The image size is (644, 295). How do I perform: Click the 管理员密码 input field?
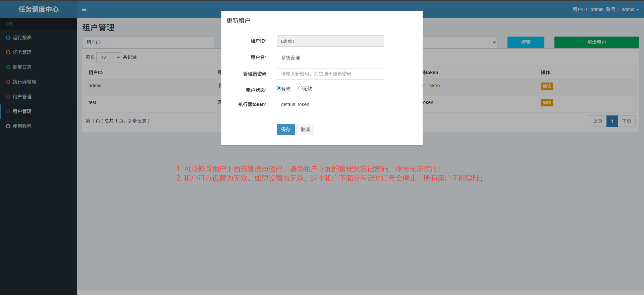(x=330, y=74)
